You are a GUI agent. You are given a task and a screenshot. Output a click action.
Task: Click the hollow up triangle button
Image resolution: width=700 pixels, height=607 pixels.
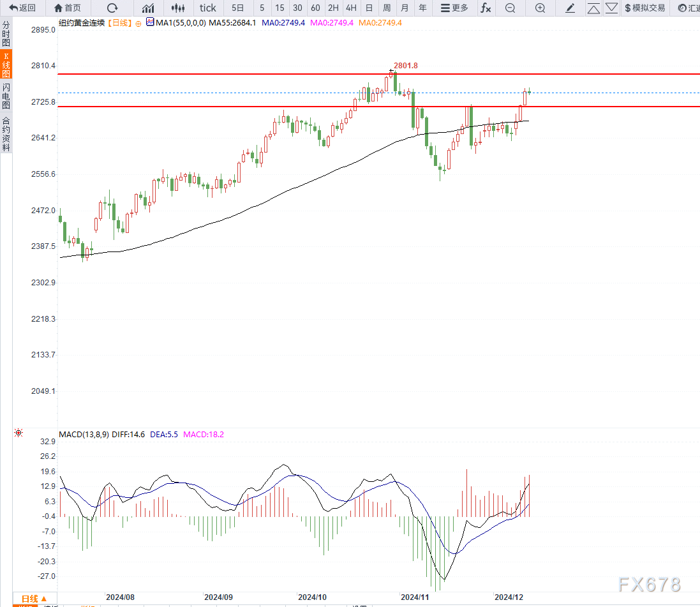pyautogui.click(x=593, y=8)
